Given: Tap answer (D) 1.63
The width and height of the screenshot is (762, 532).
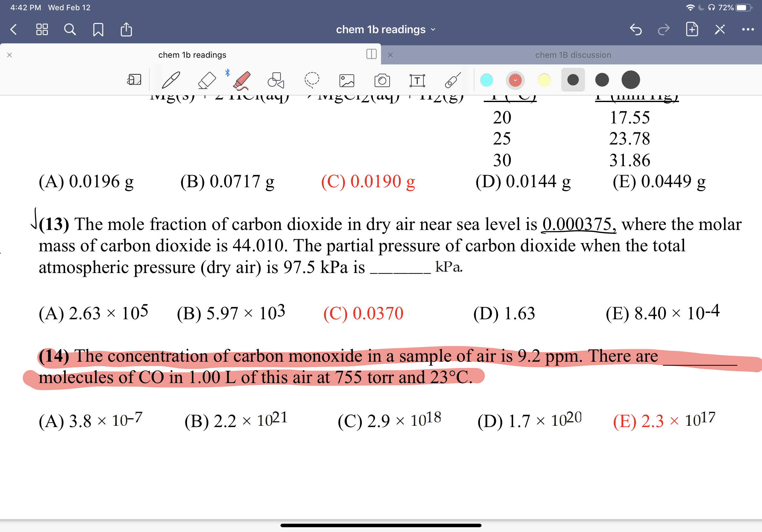Looking at the screenshot, I should 504,314.
